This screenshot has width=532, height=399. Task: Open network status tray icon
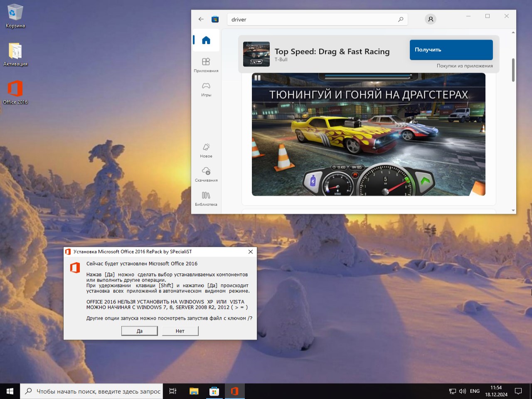pos(453,391)
